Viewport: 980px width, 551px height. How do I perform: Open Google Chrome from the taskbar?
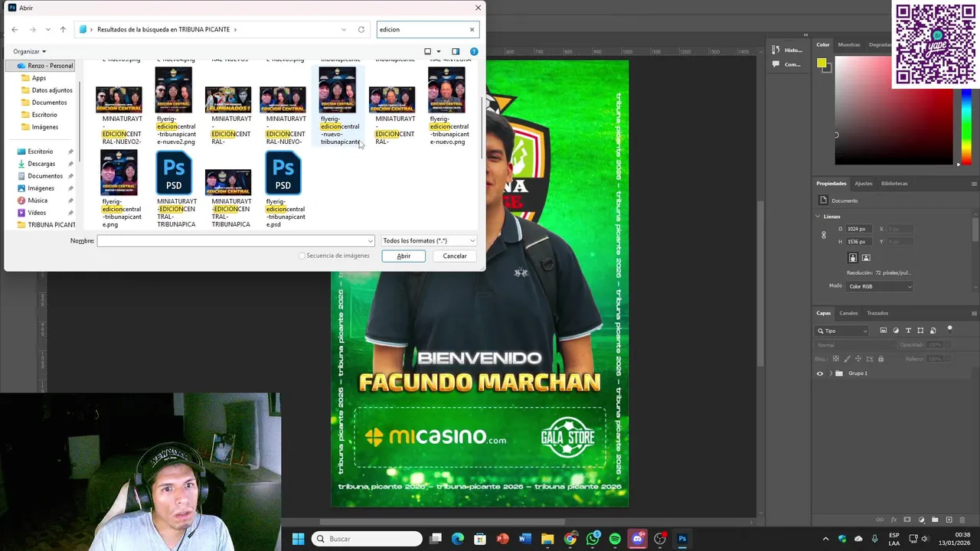click(x=570, y=539)
